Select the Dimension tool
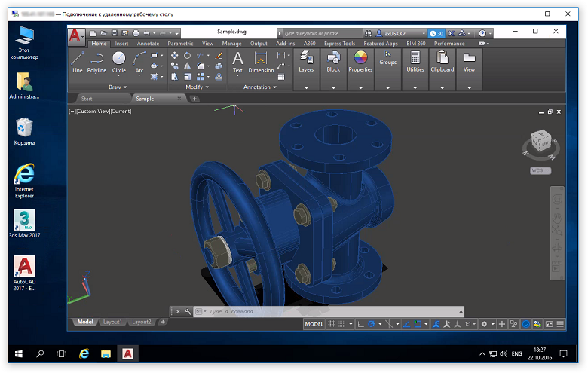The height and width of the screenshot is (373, 588). [261, 60]
